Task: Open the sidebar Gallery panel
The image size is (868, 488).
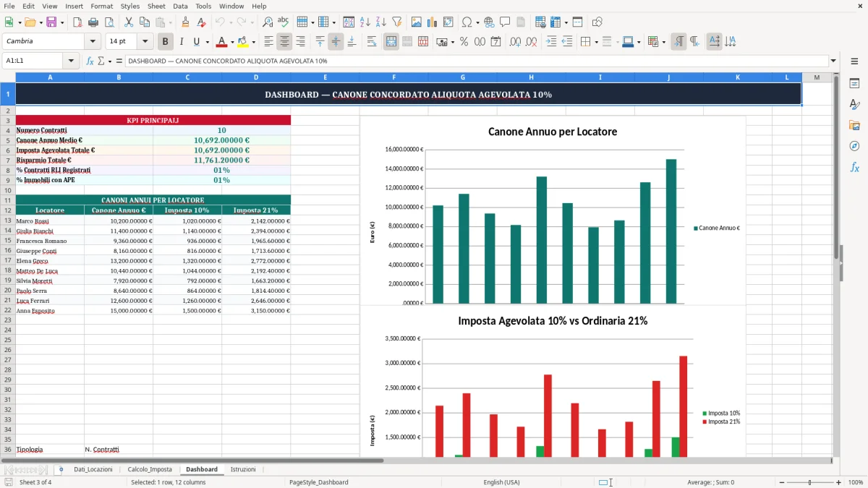Action: [x=854, y=126]
